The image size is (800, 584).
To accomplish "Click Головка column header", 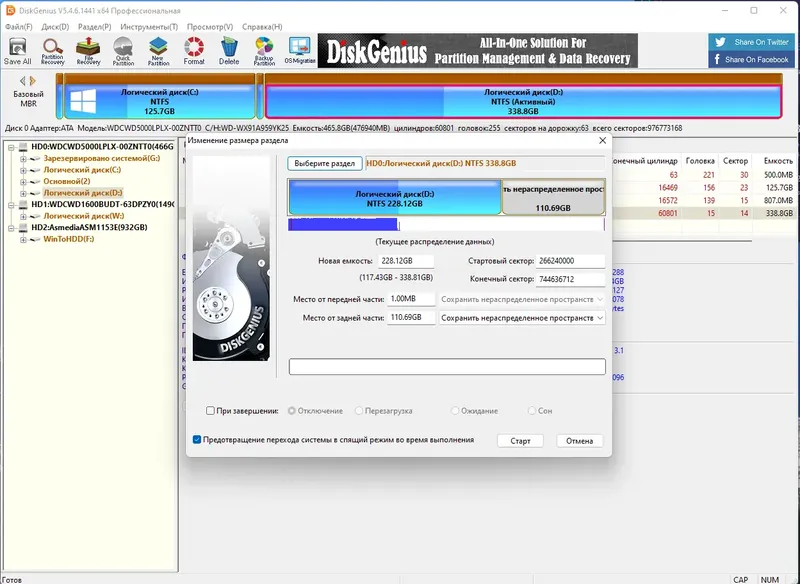I will pyautogui.click(x=700, y=161).
